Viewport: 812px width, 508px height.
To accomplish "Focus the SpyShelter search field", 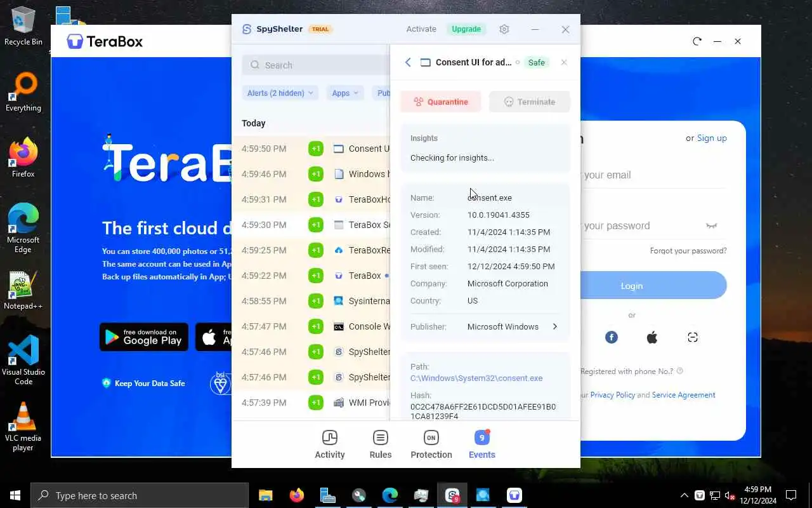I will point(315,65).
